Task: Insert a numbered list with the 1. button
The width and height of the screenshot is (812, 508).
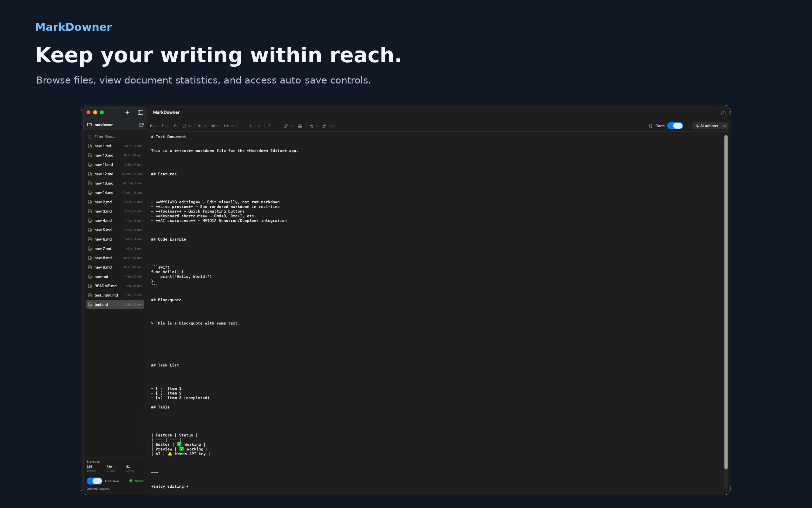Action: point(251,126)
